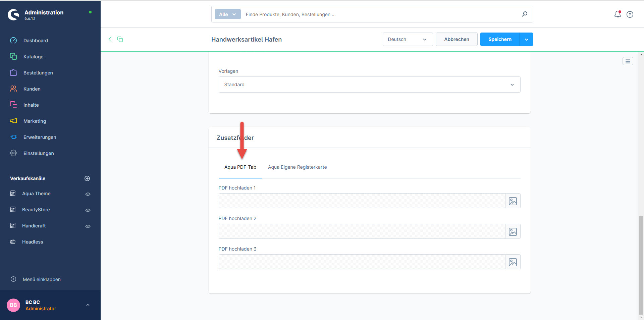Add a new sales channel with plus icon
The image size is (644, 320).
87,178
